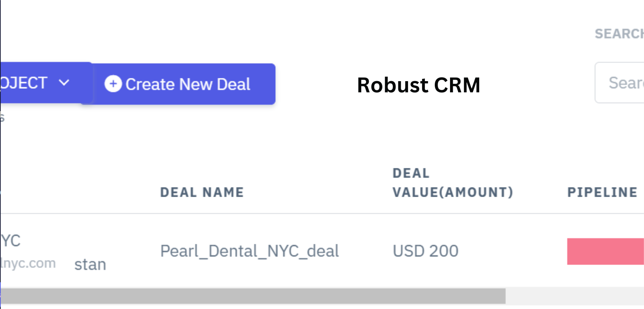Open the Pearl_Dental_NYC_deal deal link

click(250, 251)
